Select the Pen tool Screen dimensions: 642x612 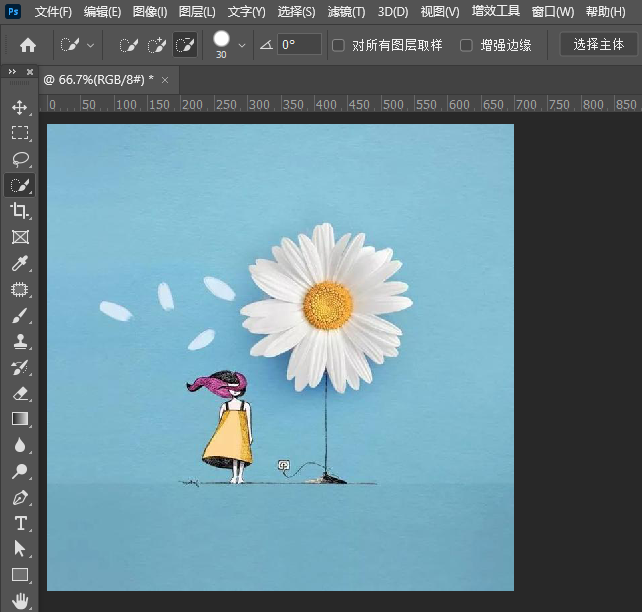19,497
